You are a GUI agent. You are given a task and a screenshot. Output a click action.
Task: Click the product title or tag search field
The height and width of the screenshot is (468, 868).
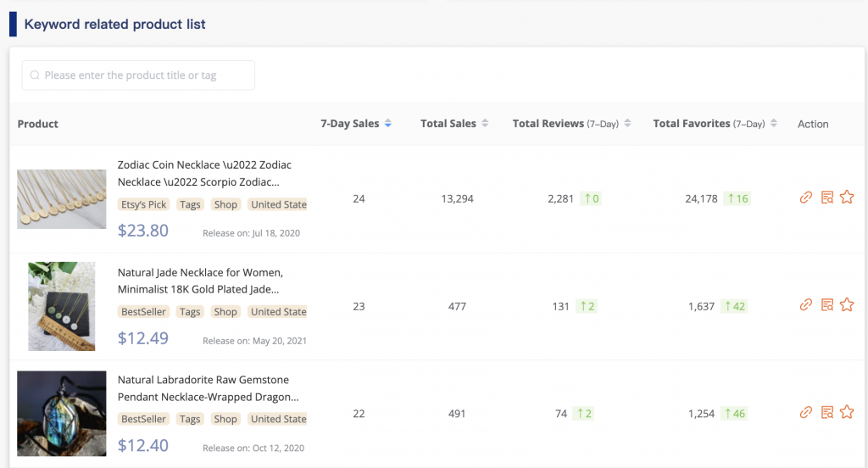(138, 75)
